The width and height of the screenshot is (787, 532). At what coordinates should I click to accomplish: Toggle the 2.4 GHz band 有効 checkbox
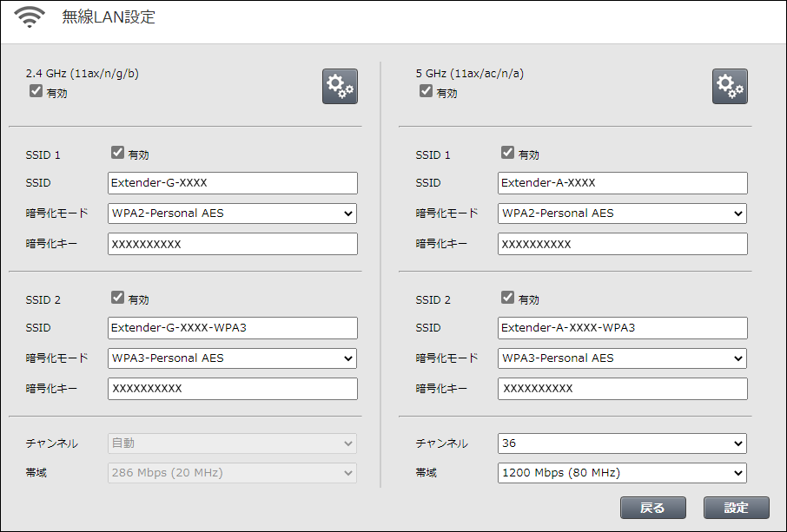click(x=36, y=91)
